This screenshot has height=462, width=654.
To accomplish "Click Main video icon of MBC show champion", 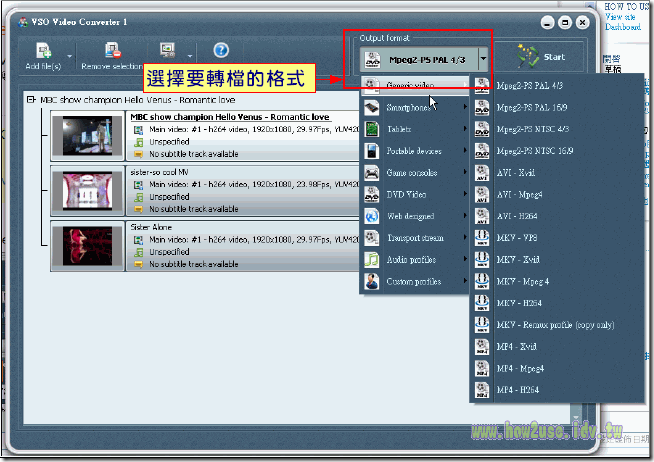I will tap(138, 130).
